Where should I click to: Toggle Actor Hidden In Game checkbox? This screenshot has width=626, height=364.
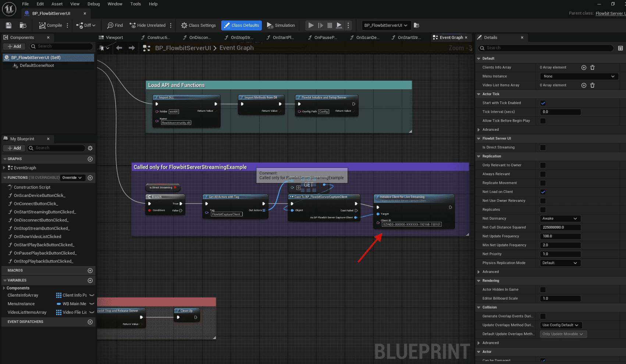coord(543,290)
